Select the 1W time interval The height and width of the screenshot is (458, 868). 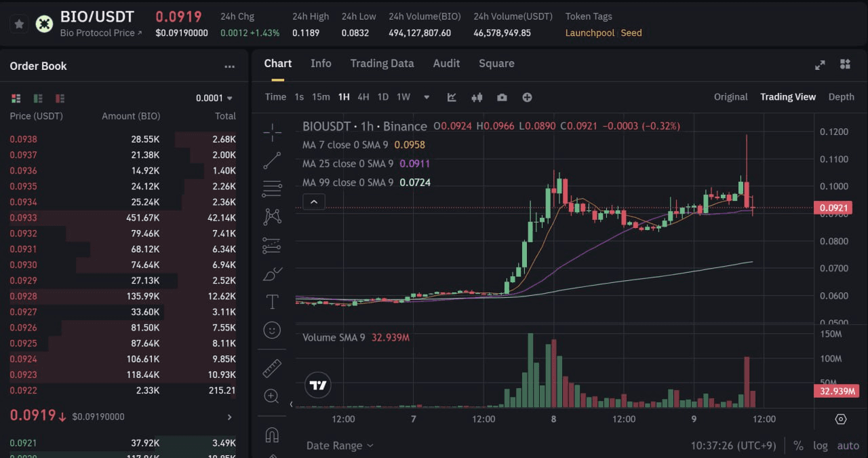coord(403,97)
